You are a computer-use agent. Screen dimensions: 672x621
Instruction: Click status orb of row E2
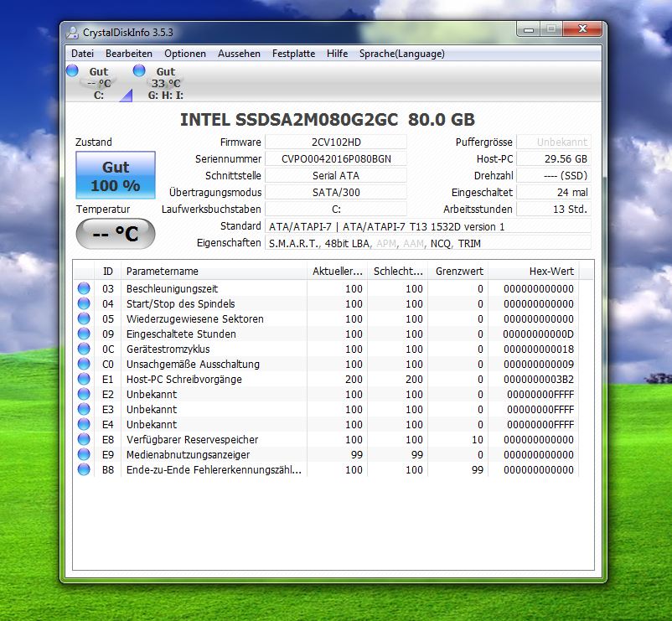click(84, 394)
